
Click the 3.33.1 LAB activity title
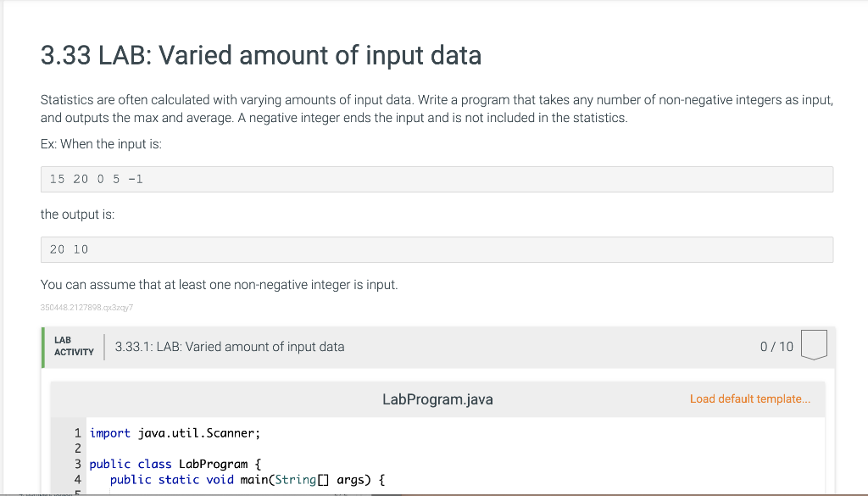click(x=230, y=347)
